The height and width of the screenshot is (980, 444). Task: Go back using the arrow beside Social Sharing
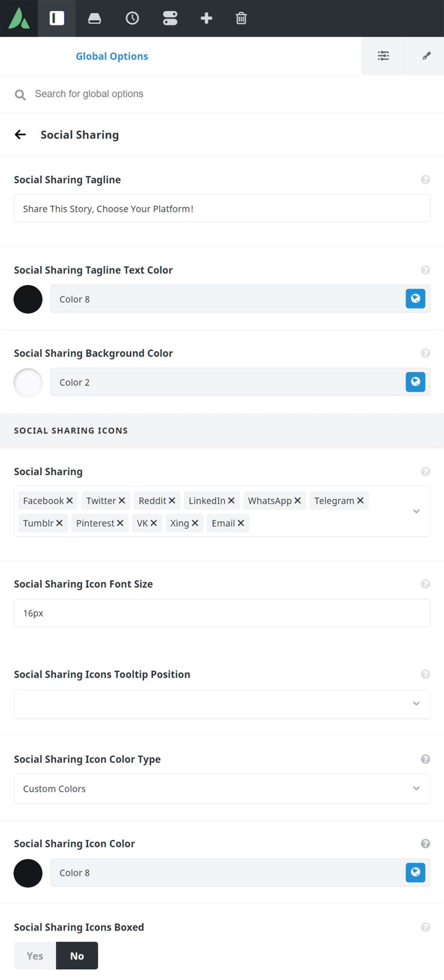coord(20,134)
